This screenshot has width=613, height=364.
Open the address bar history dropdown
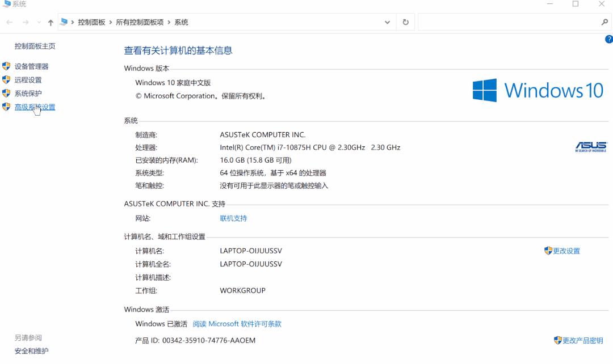387,22
